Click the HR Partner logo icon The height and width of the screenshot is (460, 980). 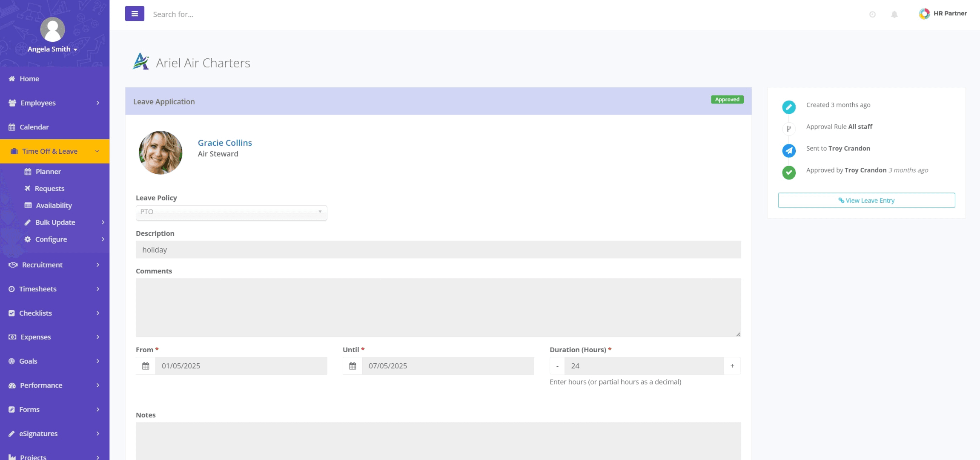[924, 14]
